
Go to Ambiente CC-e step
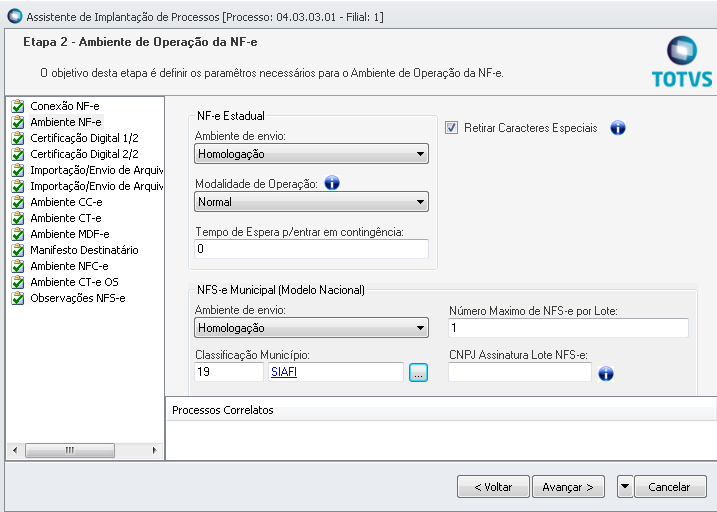click(66, 202)
